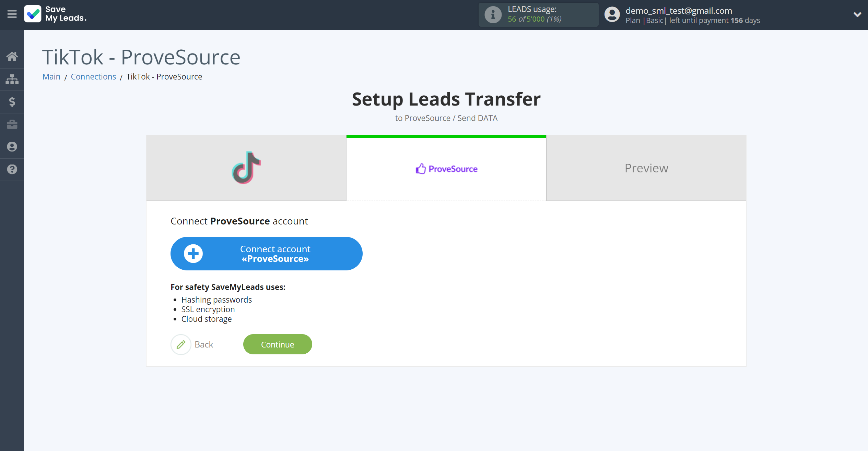Image resolution: width=868 pixels, height=451 pixels.
Task: Click the Connect account «ProveSource» button
Action: coord(266,253)
